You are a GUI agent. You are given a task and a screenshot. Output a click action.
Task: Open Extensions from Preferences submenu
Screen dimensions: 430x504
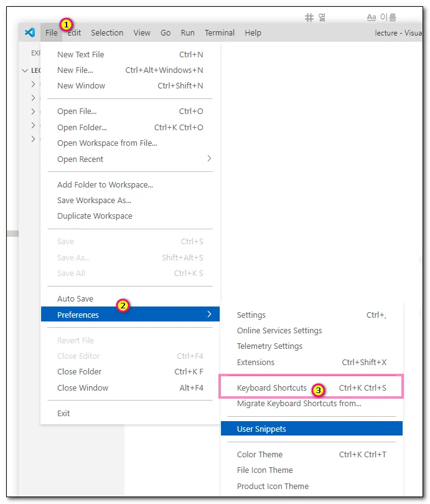256,362
